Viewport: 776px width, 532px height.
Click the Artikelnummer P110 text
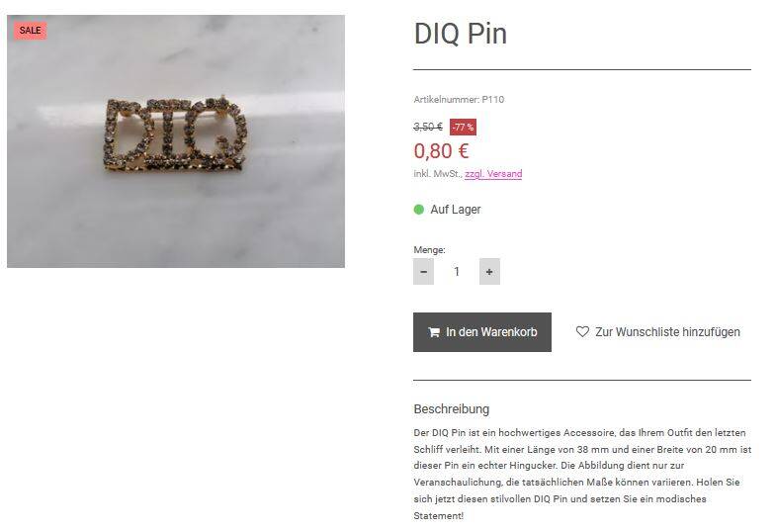[x=459, y=100]
